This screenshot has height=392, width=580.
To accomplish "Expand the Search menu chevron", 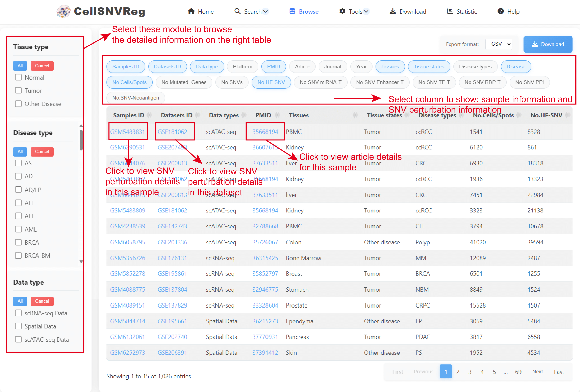I will pos(266,11).
